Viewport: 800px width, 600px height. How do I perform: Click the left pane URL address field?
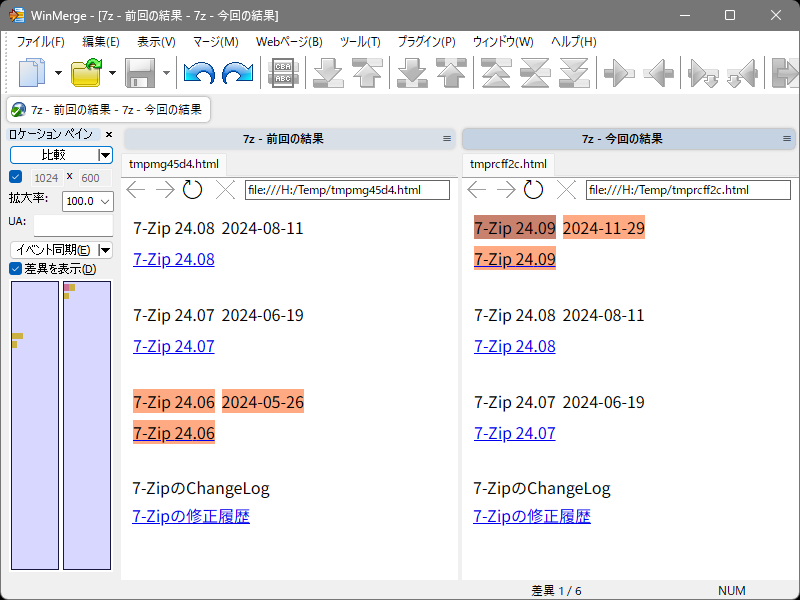347,190
